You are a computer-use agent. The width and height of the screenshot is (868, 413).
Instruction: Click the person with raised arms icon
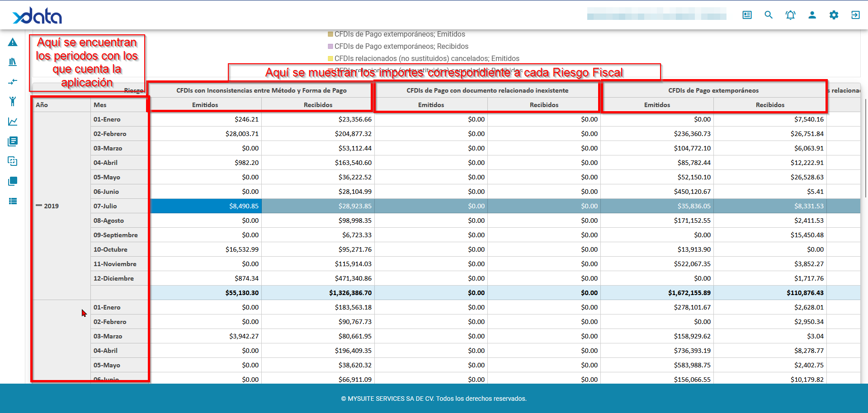[x=13, y=101]
